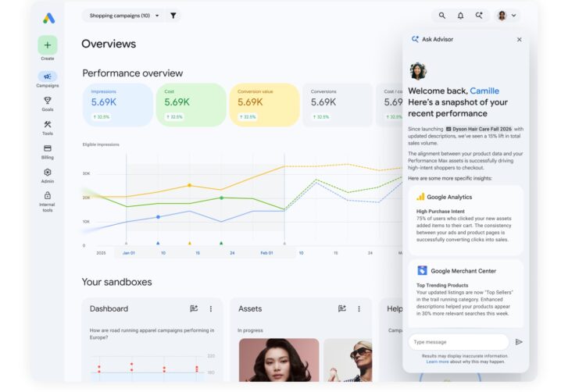
Task: Click the Type message input field
Action: [x=459, y=341]
